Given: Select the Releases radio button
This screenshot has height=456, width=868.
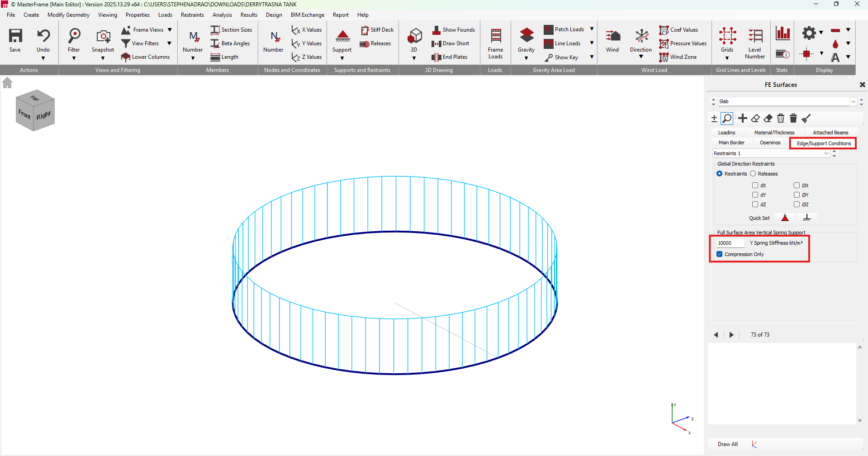Looking at the screenshot, I should coord(753,174).
